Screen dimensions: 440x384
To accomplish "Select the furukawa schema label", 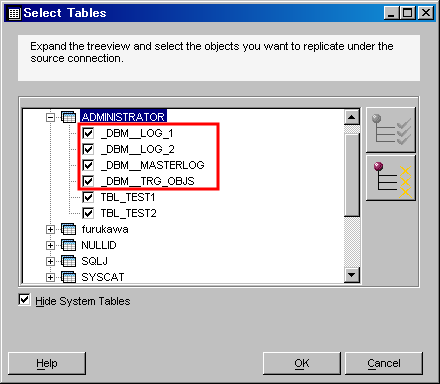I will 105,229.
